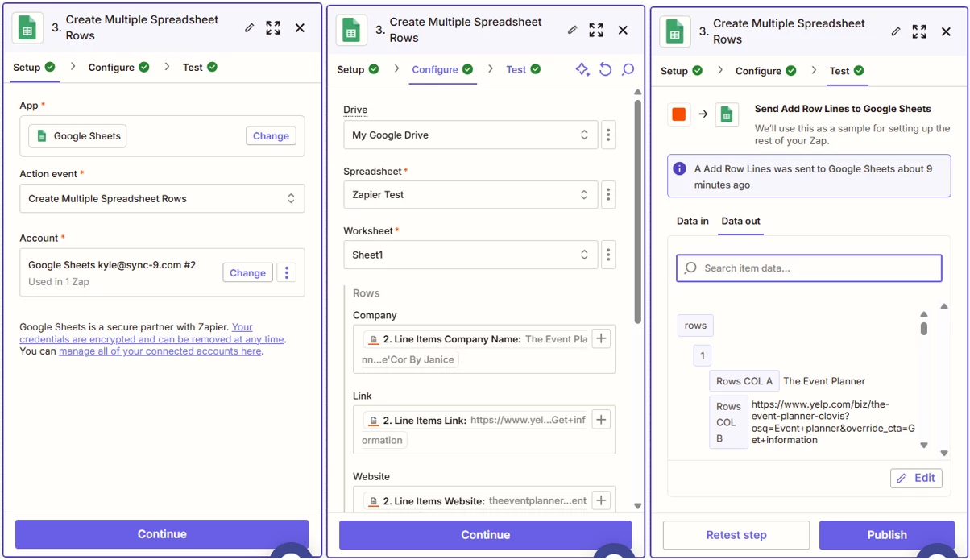Image resolution: width=970 pixels, height=560 pixels.
Task: Open manage all connected accounts link
Action: click(160, 351)
